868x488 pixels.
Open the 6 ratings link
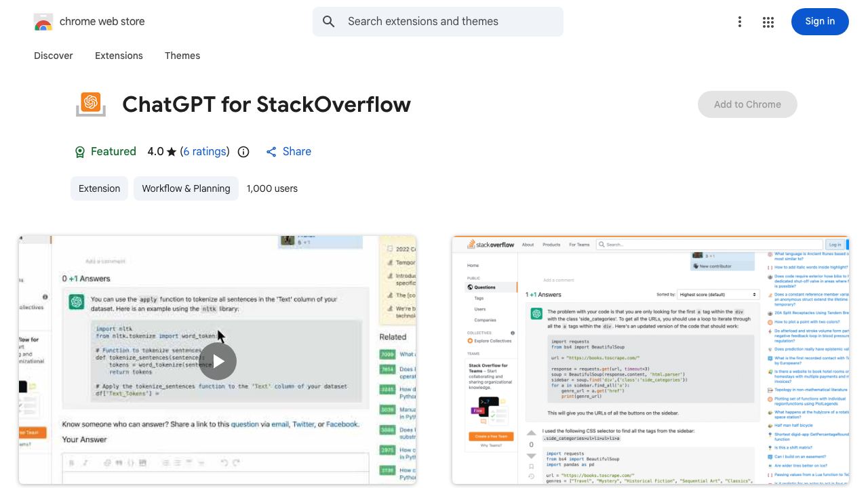(x=205, y=152)
